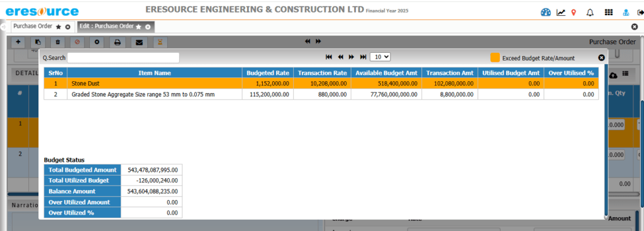Click the cloud upload icon behind popup
Viewport: 644px width, 231px height.
click(x=614, y=76)
